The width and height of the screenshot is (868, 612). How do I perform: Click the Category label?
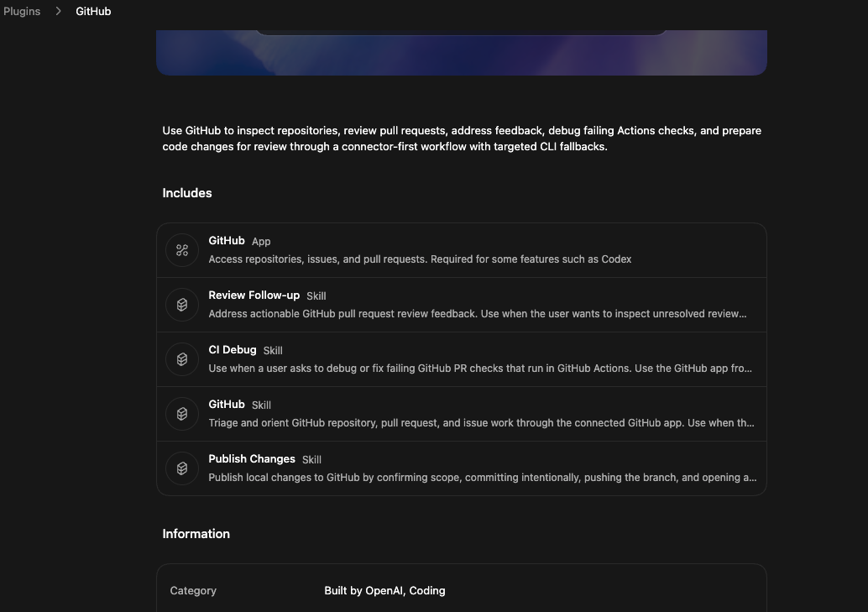tap(193, 591)
